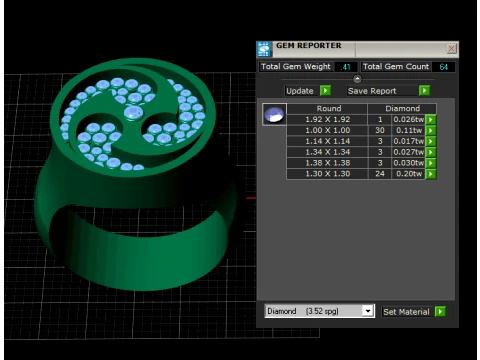Close the Gem Reporter panel
This screenshot has height=360, width=480.
(x=451, y=49)
